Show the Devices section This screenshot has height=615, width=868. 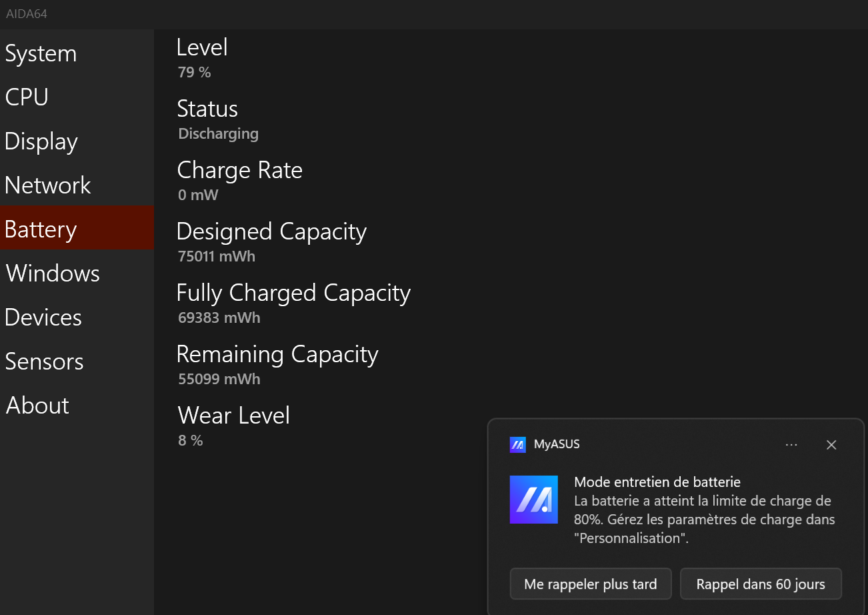43,318
